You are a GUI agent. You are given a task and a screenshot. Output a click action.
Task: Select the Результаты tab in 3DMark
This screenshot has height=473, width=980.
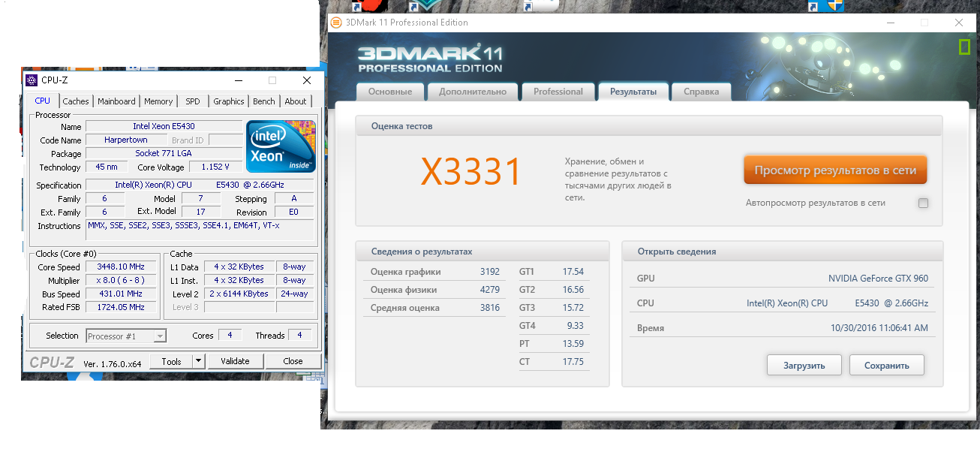[633, 92]
